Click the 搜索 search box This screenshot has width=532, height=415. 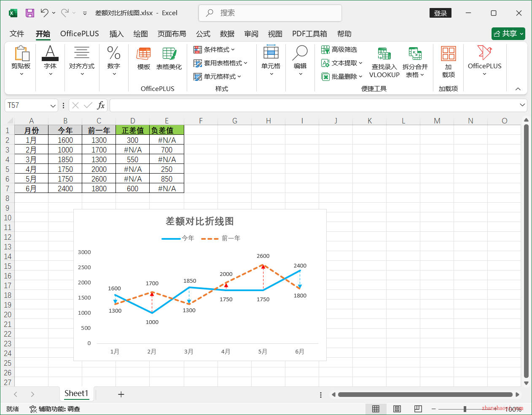[270, 13]
